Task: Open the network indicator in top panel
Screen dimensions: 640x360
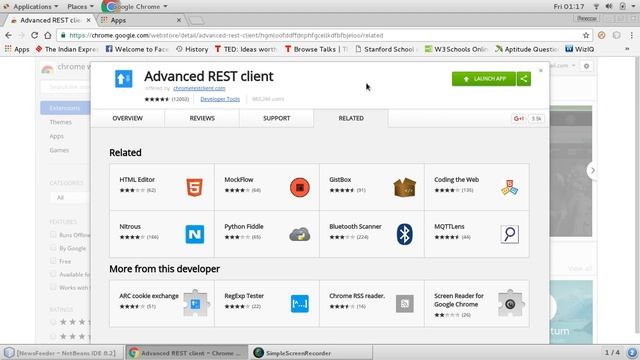Action: 596,7
